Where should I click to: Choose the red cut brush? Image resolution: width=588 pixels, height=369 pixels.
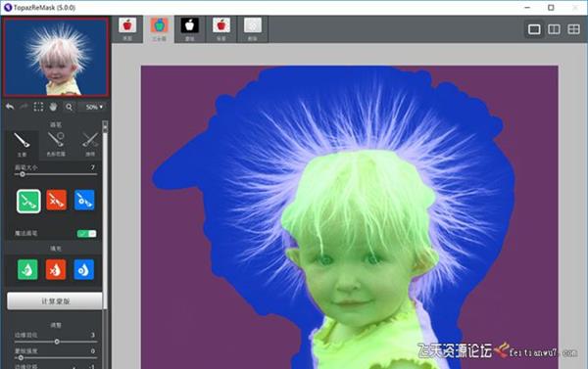(56, 200)
